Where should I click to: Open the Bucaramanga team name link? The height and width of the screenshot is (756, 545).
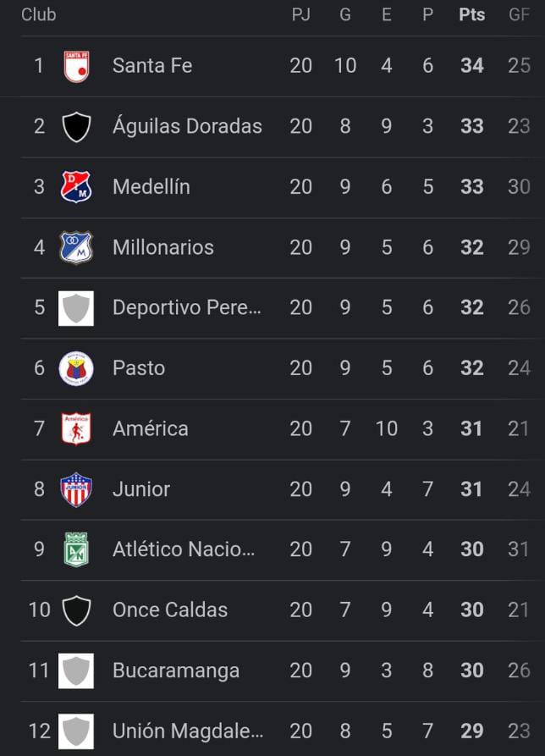(176, 670)
